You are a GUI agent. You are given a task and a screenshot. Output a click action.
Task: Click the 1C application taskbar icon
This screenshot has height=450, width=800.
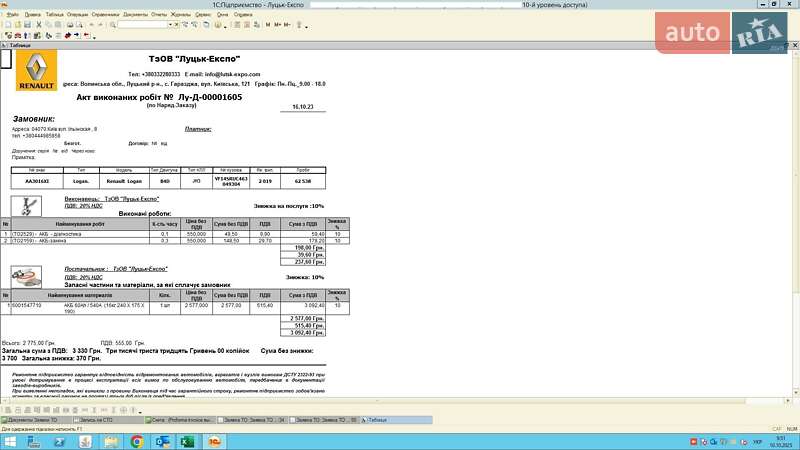[x=212, y=441]
